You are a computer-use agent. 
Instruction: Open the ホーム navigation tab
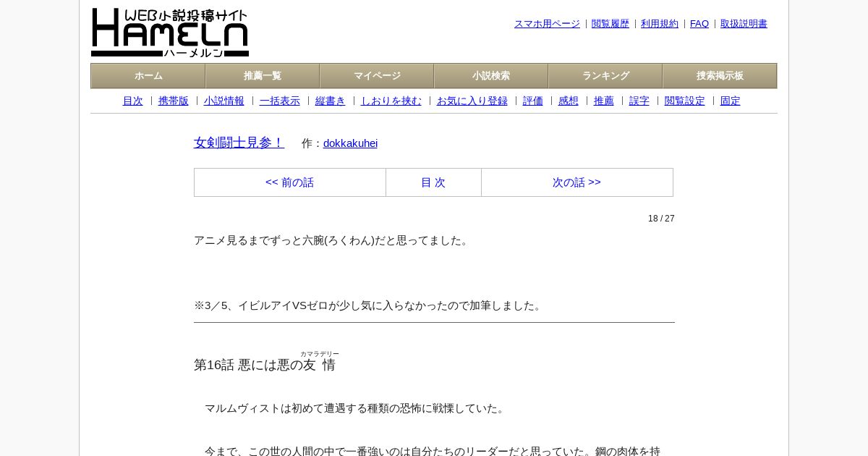point(148,76)
